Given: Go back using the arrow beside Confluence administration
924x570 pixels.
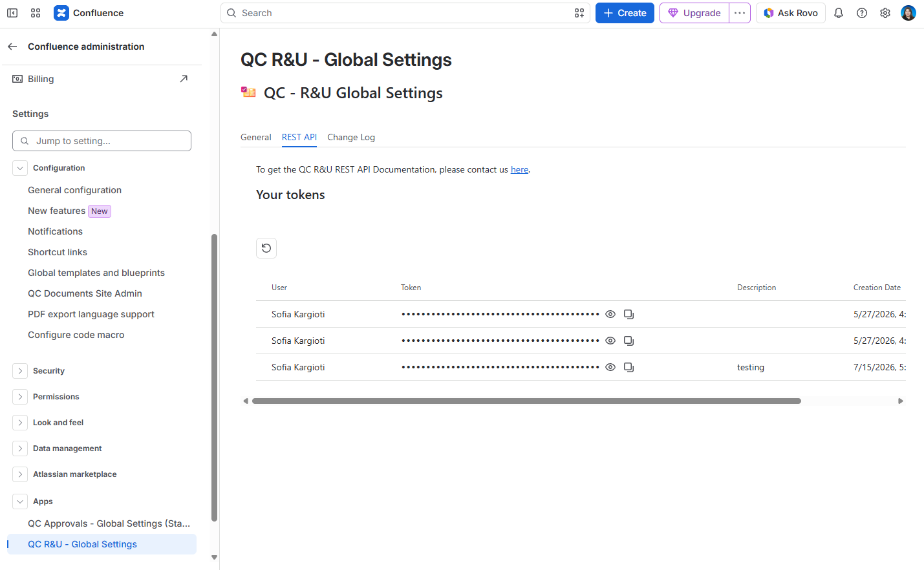Looking at the screenshot, I should [12, 47].
